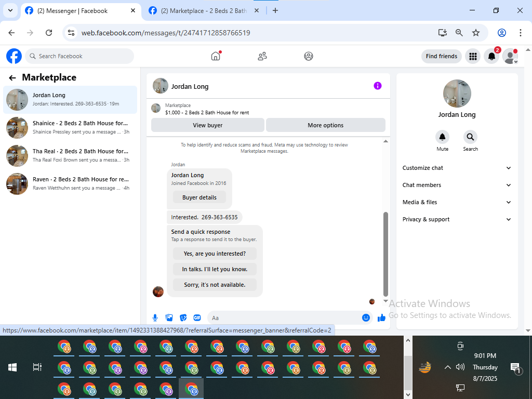
Task: Attach a photo file icon
Action: point(169,317)
